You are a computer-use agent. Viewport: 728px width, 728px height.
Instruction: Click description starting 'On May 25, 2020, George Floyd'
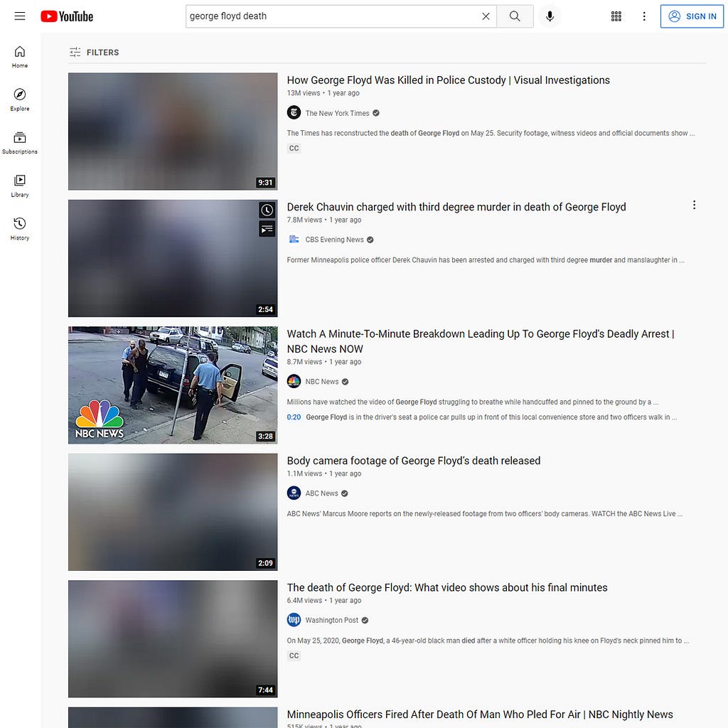[x=488, y=641]
